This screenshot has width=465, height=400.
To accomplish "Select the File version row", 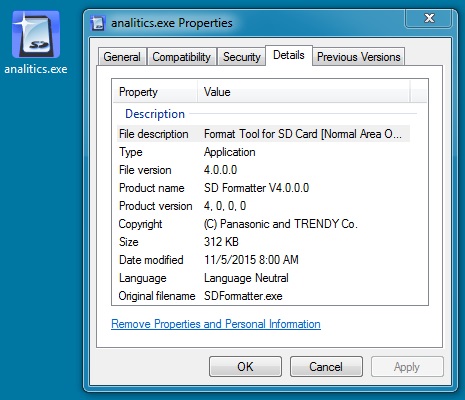I will click(x=263, y=170).
